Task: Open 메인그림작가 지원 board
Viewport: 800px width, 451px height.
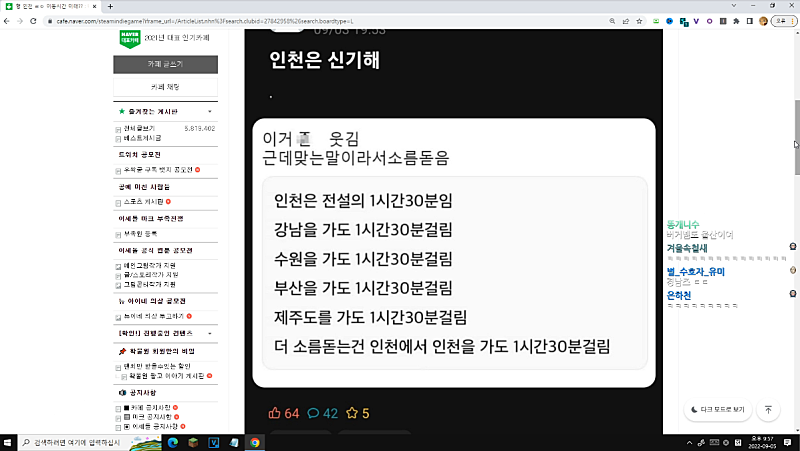Action: tap(150, 266)
